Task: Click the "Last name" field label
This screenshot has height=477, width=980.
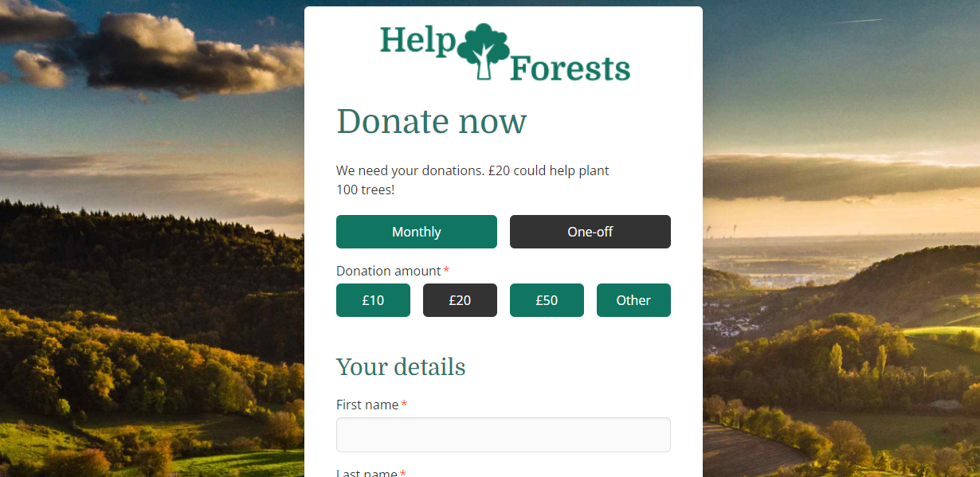Action: (367, 472)
